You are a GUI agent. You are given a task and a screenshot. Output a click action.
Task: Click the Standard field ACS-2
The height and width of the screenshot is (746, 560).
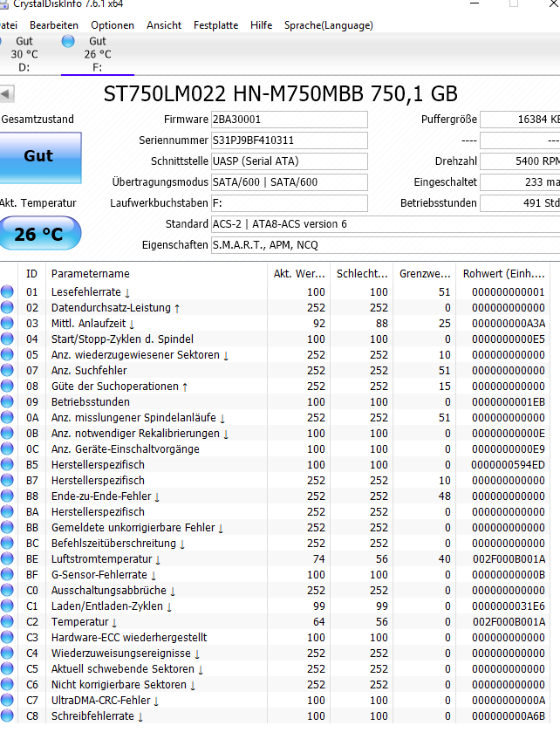[x=386, y=224]
